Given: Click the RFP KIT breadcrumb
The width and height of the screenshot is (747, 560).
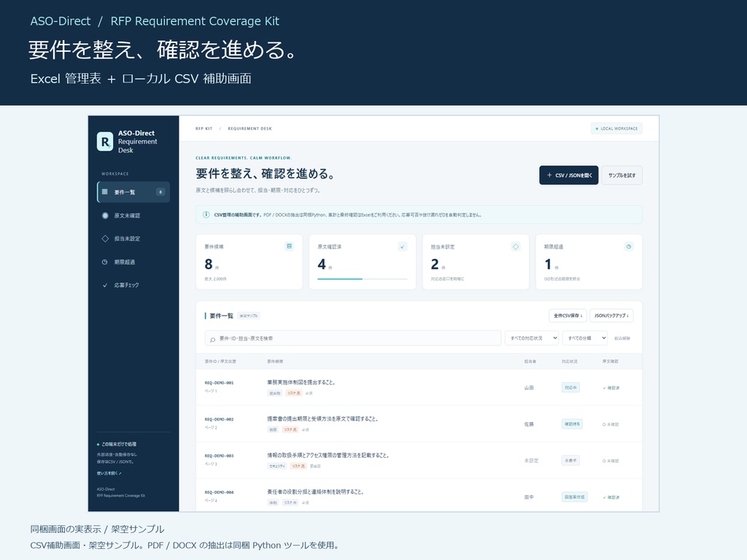Looking at the screenshot, I should tap(204, 128).
